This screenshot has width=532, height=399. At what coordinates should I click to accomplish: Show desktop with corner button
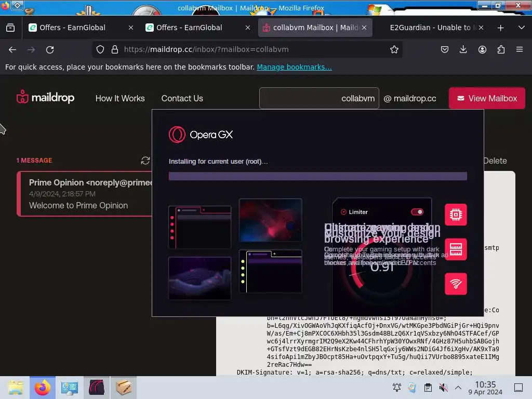(x=518, y=388)
